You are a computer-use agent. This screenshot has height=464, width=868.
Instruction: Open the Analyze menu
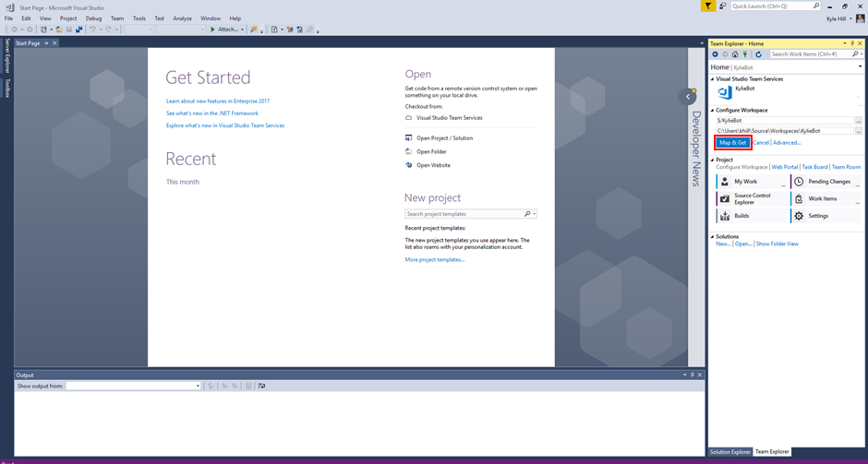point(182,18)
